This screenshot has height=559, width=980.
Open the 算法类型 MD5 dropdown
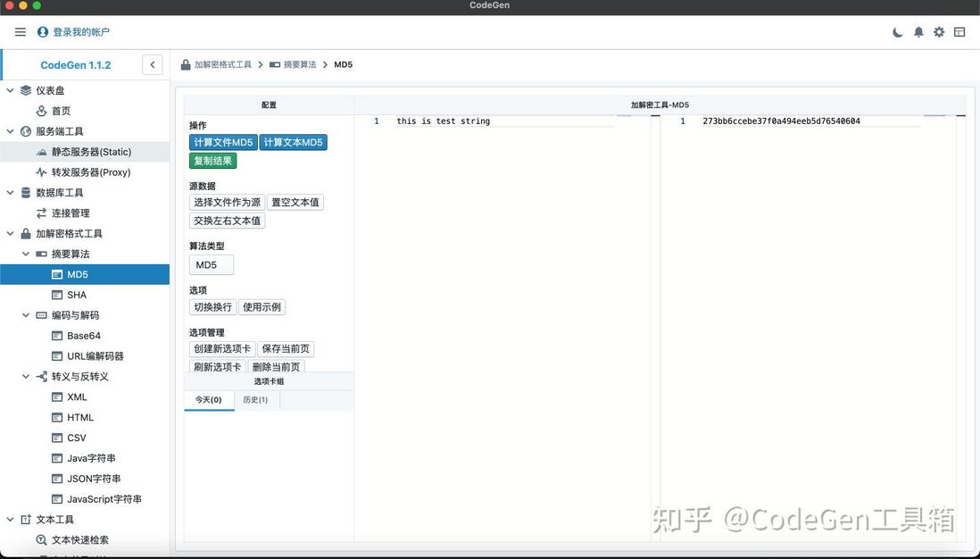[212, 264]
